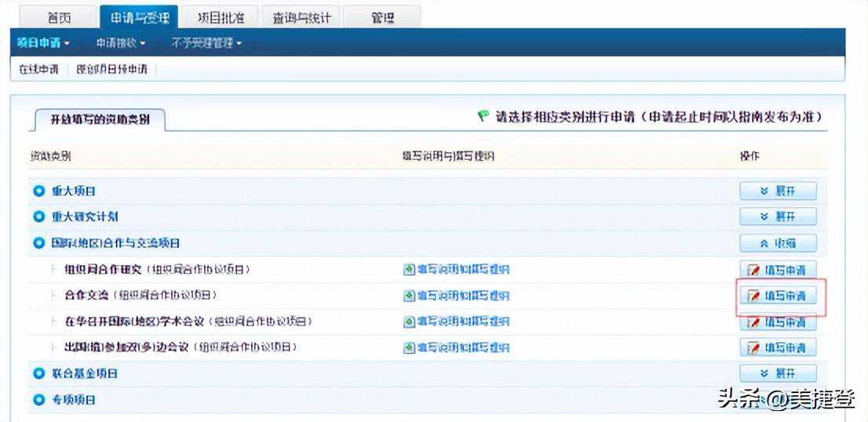Open the 查询与统计 tab

click(301, 18)
